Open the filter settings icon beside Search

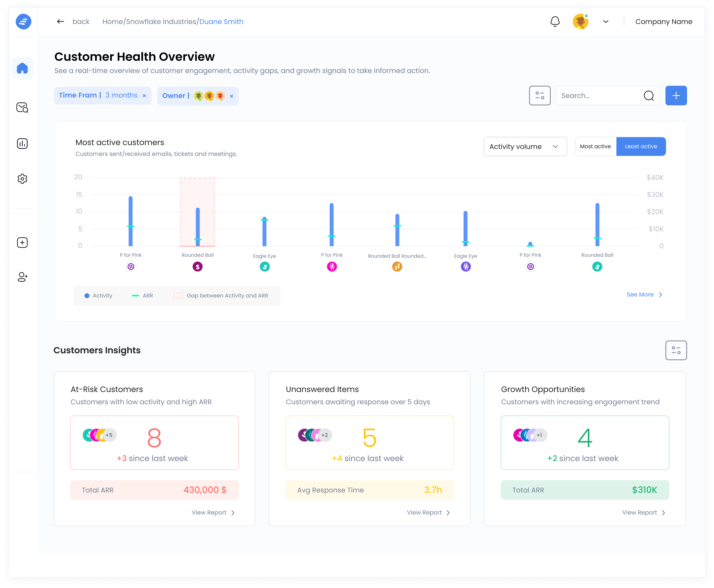pos(540,96)
